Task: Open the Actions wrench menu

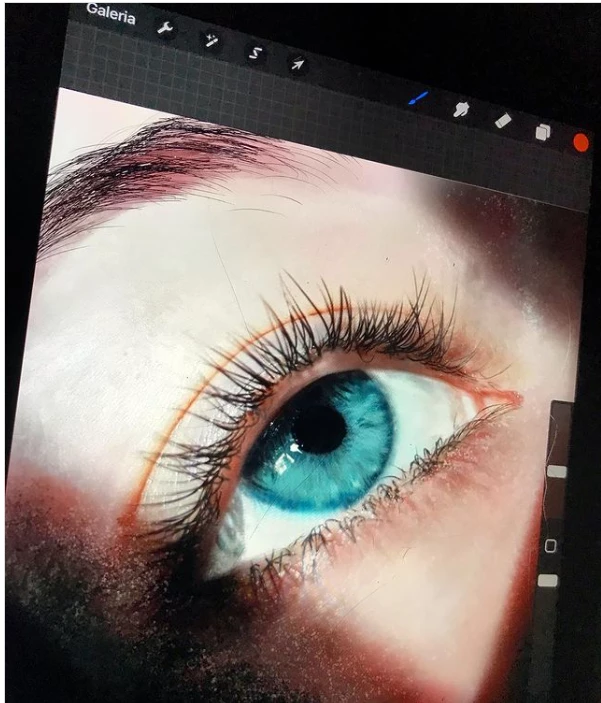Action: 165,29
